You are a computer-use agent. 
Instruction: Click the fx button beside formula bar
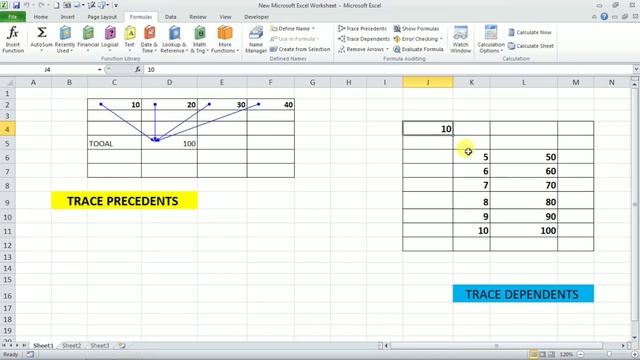coord(138,70)
